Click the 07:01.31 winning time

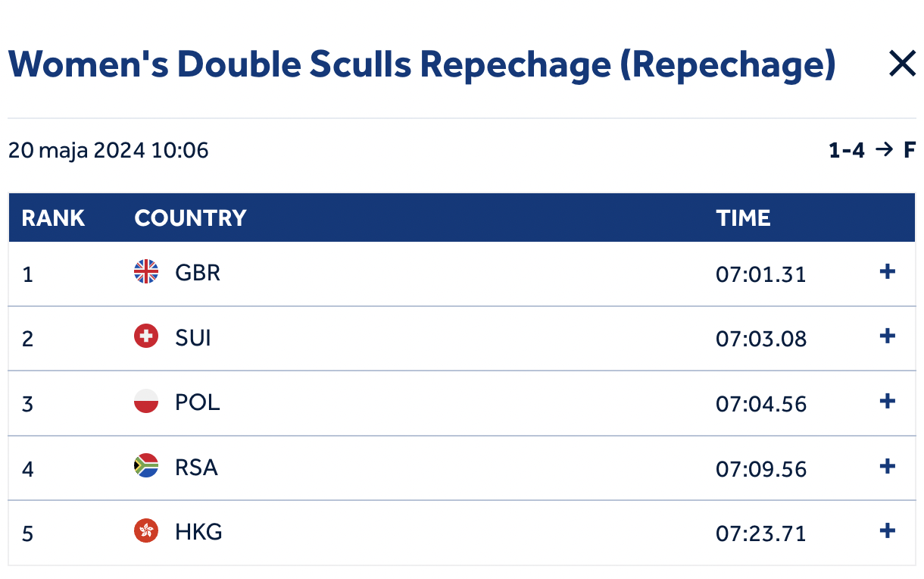[x=761, y=274]
